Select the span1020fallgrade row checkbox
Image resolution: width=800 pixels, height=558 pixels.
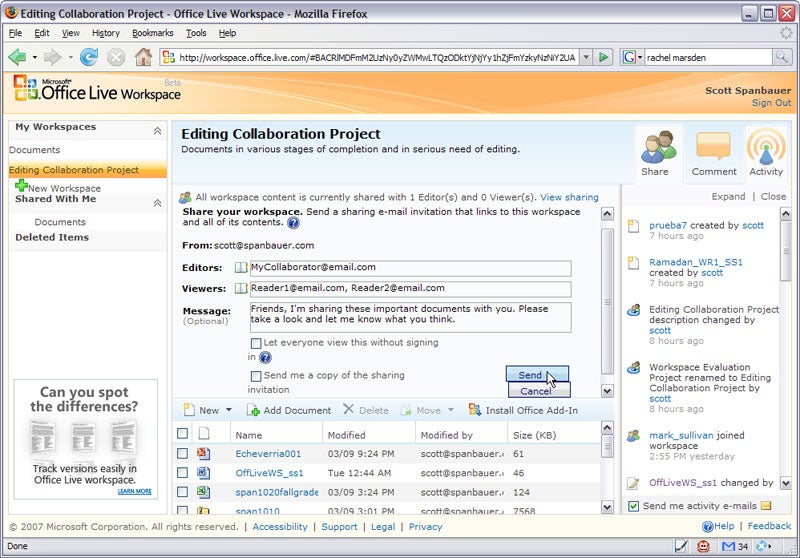[182, 492]
